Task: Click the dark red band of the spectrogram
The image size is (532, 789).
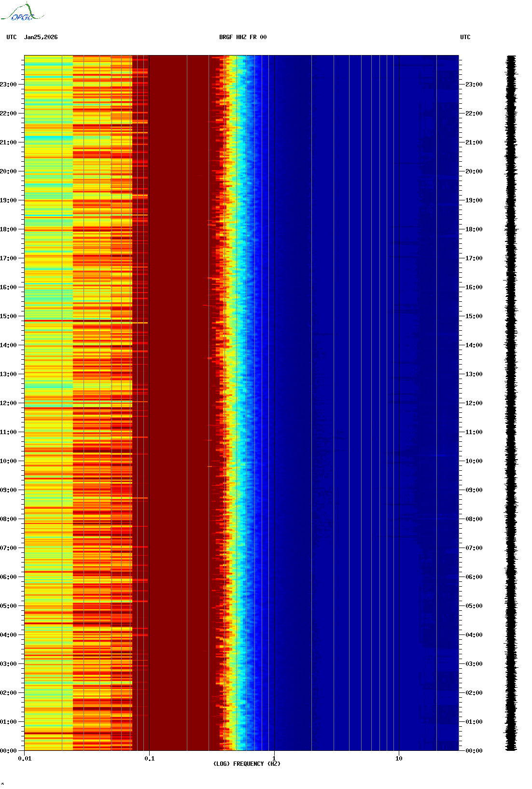Action: tap(179, 403)
